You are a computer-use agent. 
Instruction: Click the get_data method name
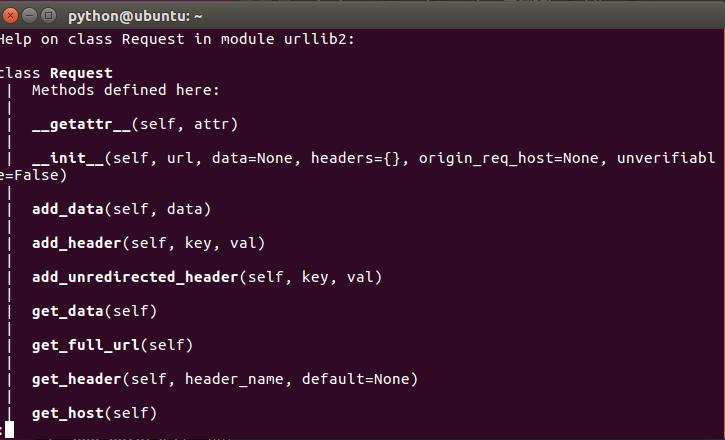(x=67, y=311)
